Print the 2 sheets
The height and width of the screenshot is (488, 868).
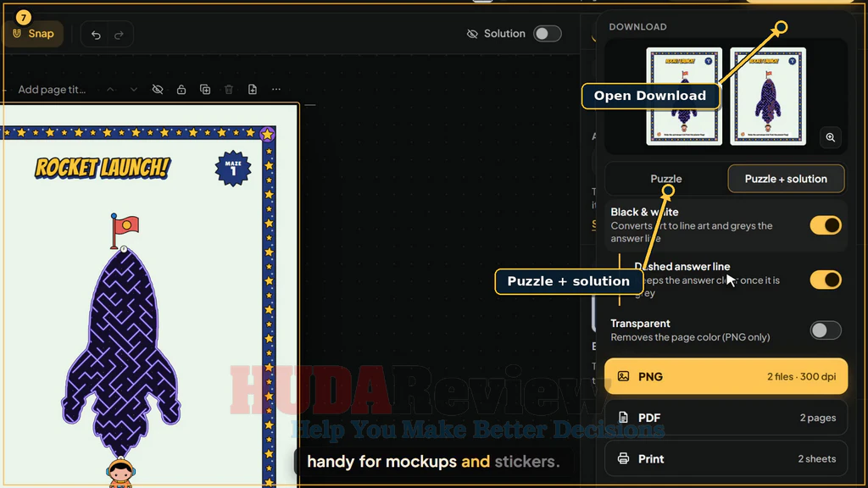[x=726, y=458]
